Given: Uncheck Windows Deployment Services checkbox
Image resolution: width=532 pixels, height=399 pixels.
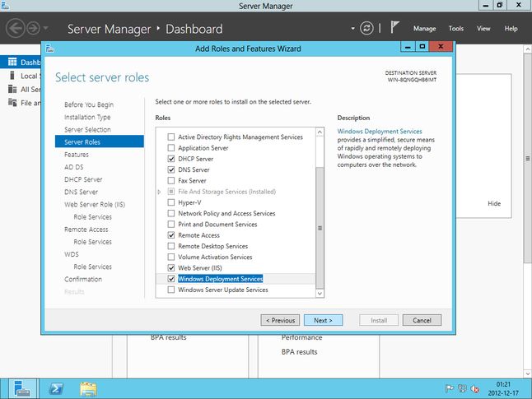Looking at the screenshot, I should click(171, 279).
